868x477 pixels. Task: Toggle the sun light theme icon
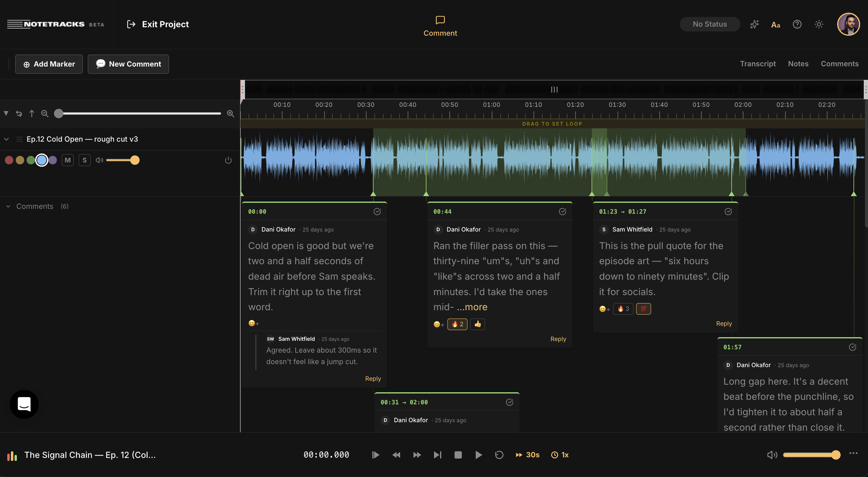[x=819, y=24]
